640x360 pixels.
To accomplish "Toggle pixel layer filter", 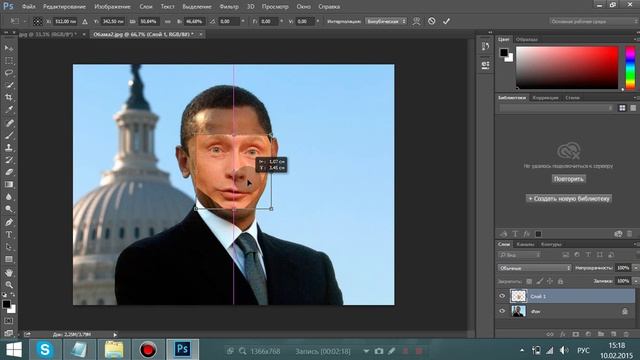I will point(566,255).
